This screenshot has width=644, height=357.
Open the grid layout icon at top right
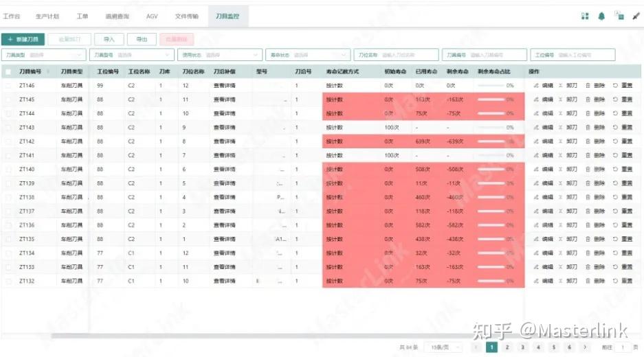point(585,16)
